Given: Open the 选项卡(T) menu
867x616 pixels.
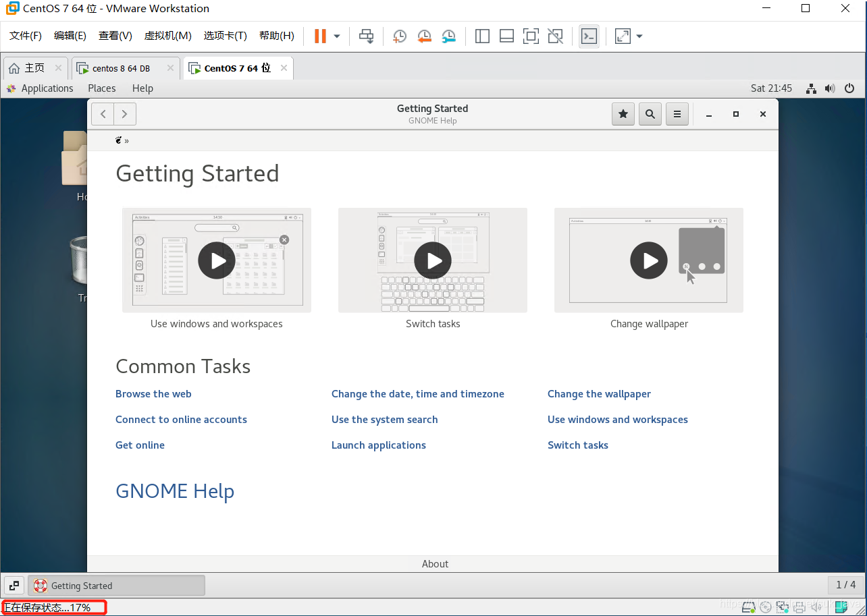Looking at the screenshot, I should pos(226,36).
